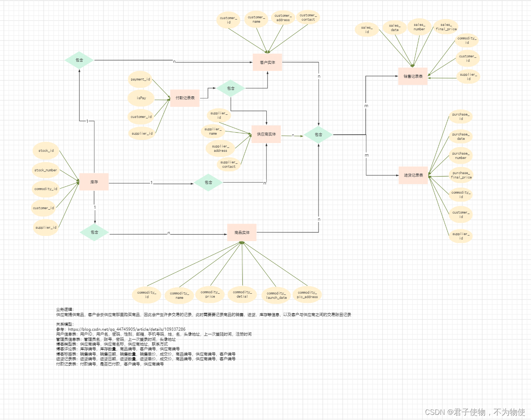Click the sales_date attribute ellipse
The image size is (531, 420).
pyautogui.click(x=395, y=27)
